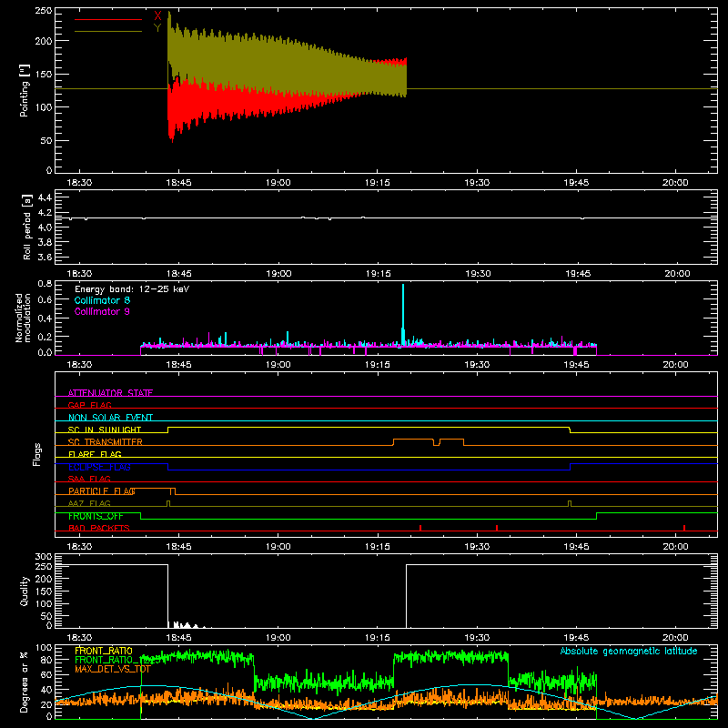Select the ECLIPSE_FLAG label

coord(99,467)
